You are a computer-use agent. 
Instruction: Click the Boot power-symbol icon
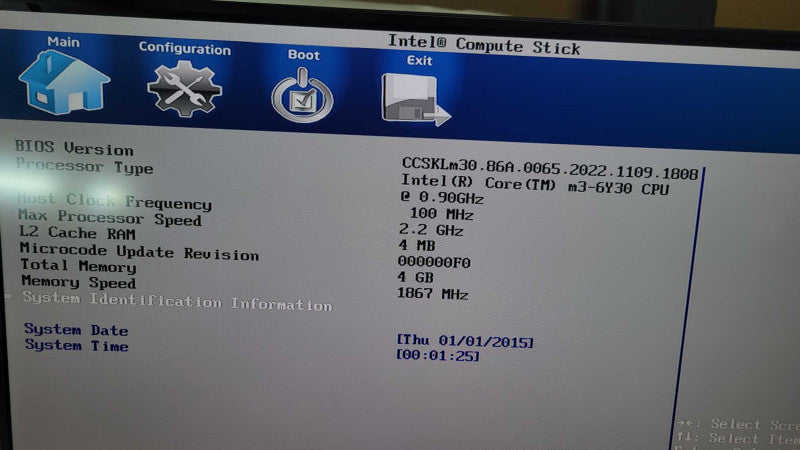point(302,96)
